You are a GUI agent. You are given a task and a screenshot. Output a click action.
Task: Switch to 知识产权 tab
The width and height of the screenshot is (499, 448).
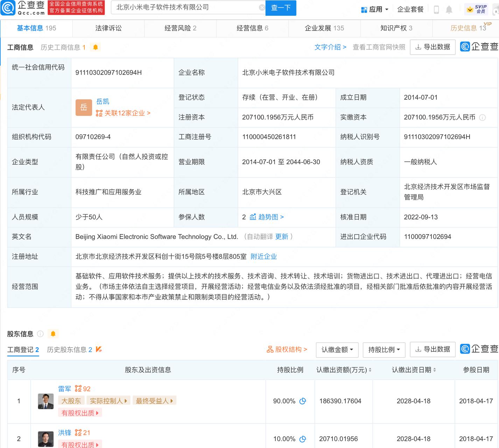pyautogui.click(x=396, y=28)
